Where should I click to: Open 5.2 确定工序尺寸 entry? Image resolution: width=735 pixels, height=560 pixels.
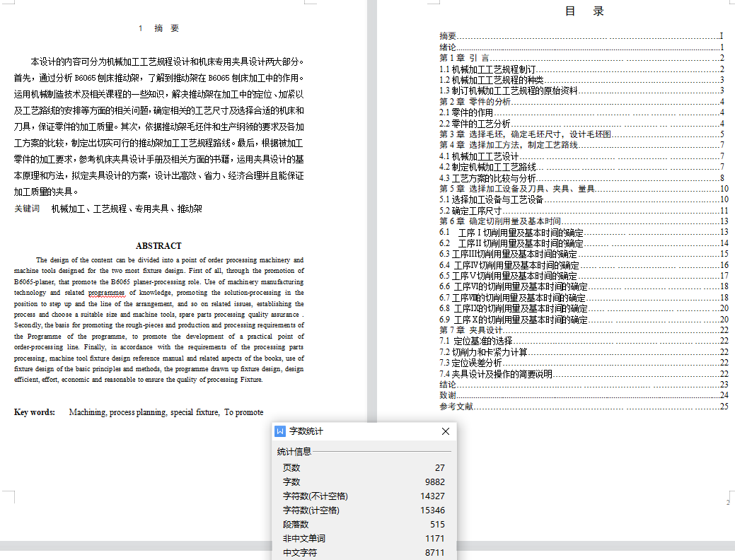click(x=584, y=211)
